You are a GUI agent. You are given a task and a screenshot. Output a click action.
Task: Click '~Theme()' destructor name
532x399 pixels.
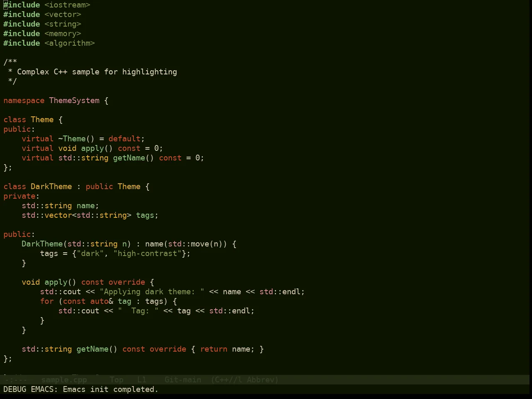(x=76, y=139)
